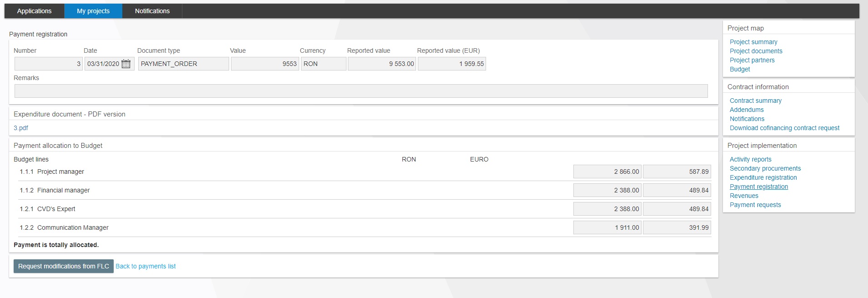This screenshot has height=298, width=868.
Task: View the Contract summary page
Action: pos(755,101)
